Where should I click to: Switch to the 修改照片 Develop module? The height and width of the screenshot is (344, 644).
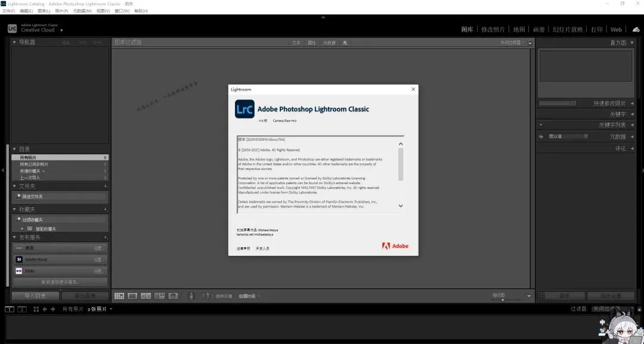coord(493,30)
